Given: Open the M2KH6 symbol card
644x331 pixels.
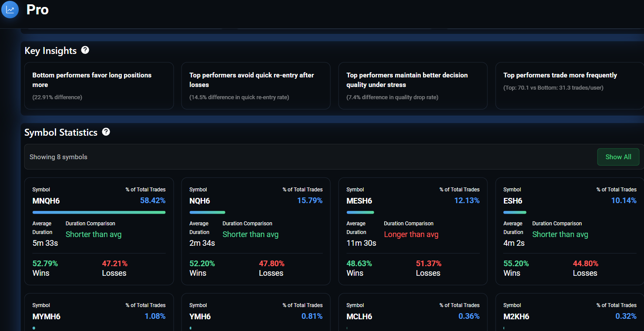Looking at the screenshot, I should (x=570, y=312).
